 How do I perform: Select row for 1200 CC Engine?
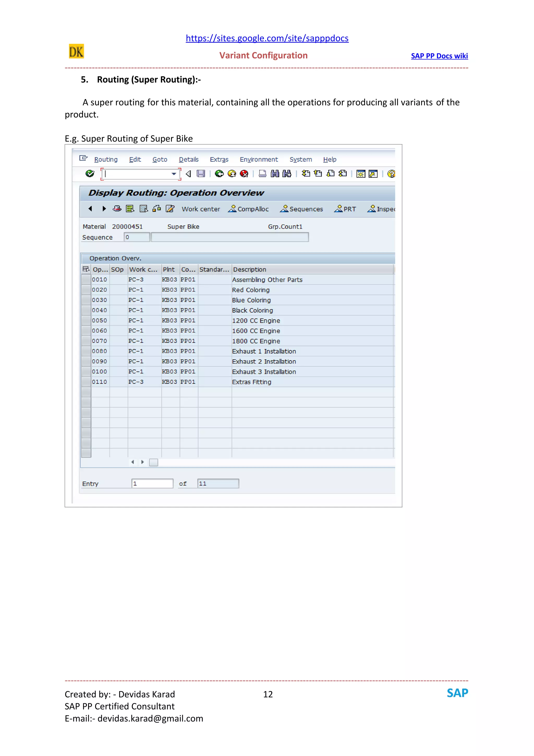(x=86, y=320)
